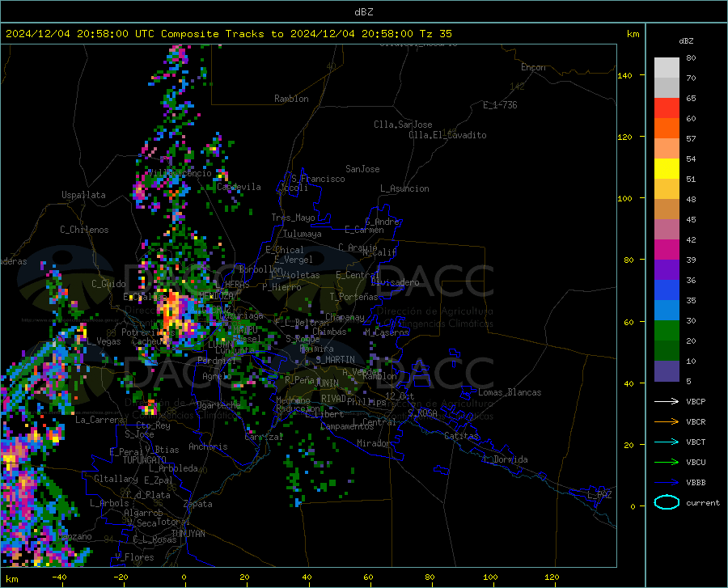
Task: Click the 'Uspallata' map label
Action: [x=83, y=195]
